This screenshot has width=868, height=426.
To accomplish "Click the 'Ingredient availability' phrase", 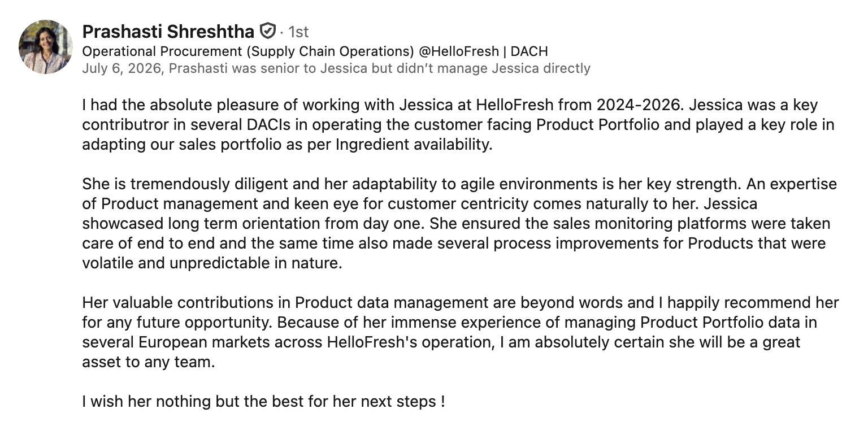I will (414, 144).
